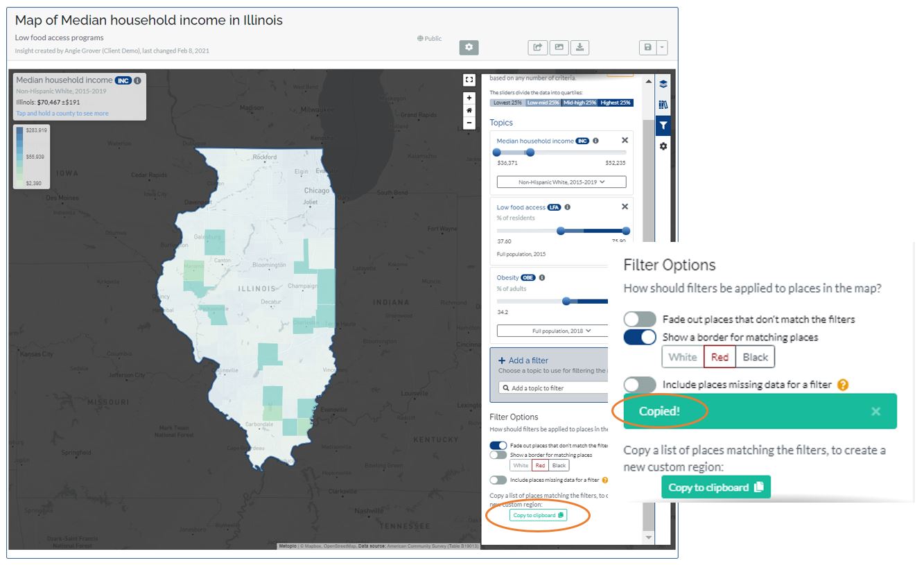Click the floppy disk save icon

[647, 47]
